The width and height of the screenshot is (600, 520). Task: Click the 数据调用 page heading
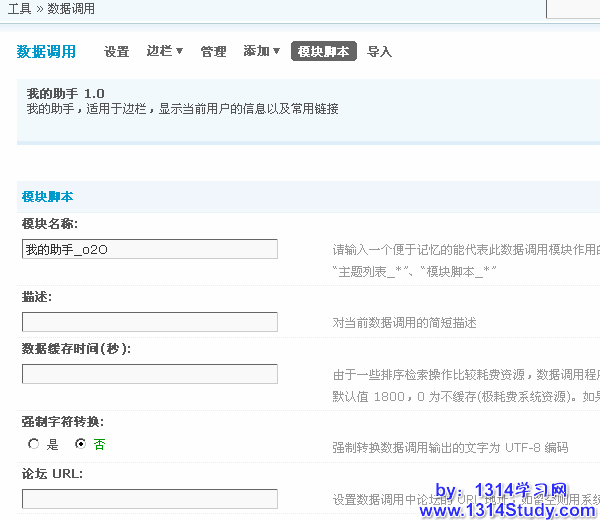[x=46, y=52]
